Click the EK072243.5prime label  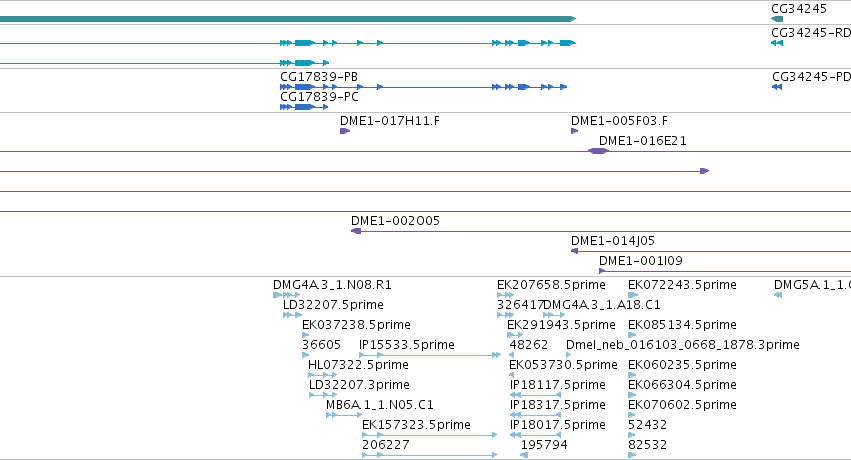pyautogui.click(x=682, y=285)
